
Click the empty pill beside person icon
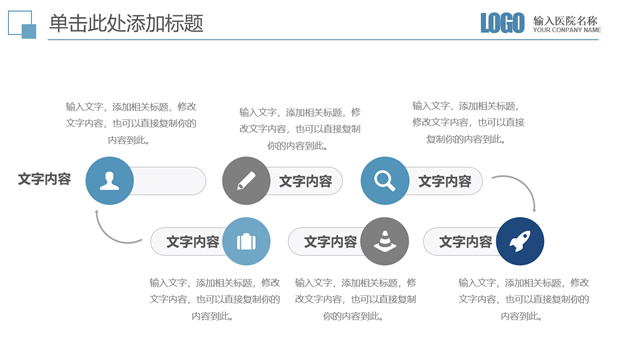click(x=168, y=181)
